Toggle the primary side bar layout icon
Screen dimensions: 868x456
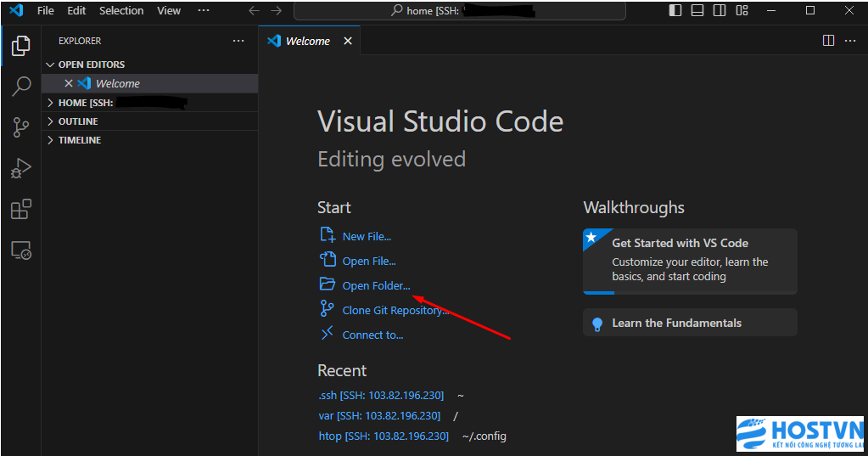[675, 10]
